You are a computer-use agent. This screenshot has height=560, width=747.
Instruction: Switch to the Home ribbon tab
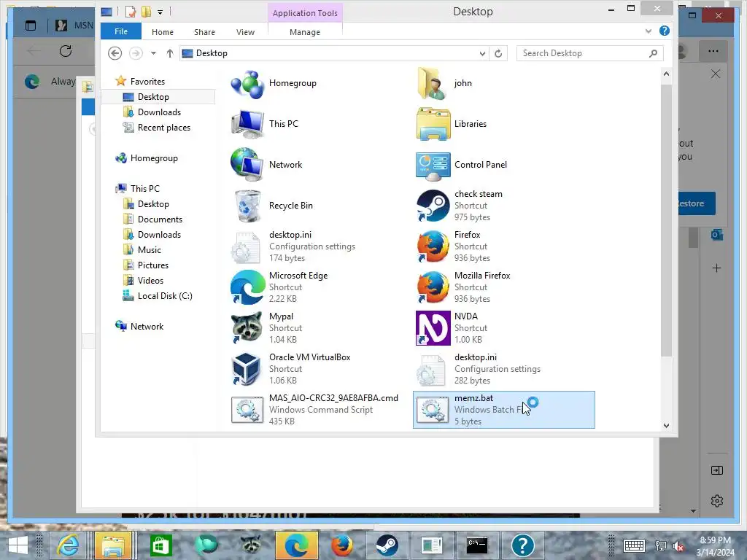(x=163, y=32)
